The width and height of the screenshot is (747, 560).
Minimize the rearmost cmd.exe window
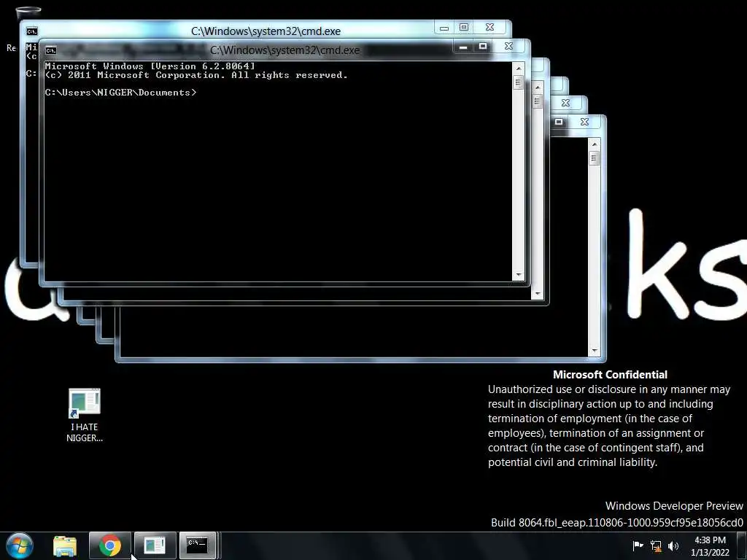coord(444,28)
